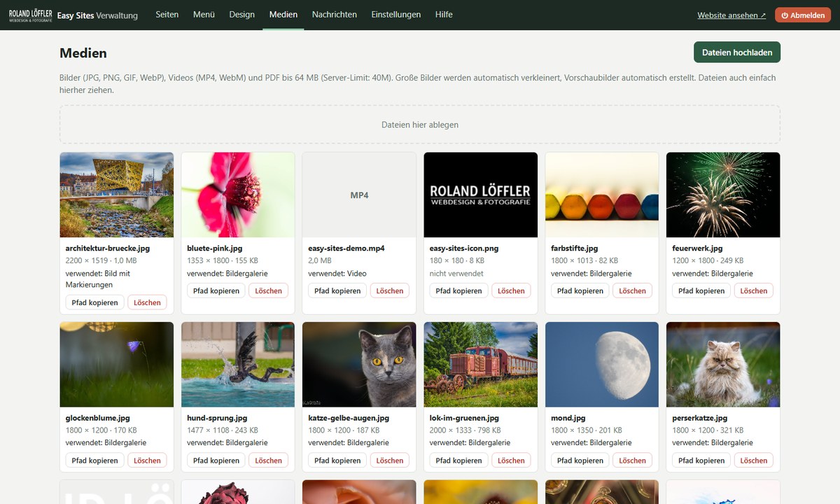The height and width of the screenshot is (504, 840).
Task: Open the Menü navigation item
Action: 204,15
